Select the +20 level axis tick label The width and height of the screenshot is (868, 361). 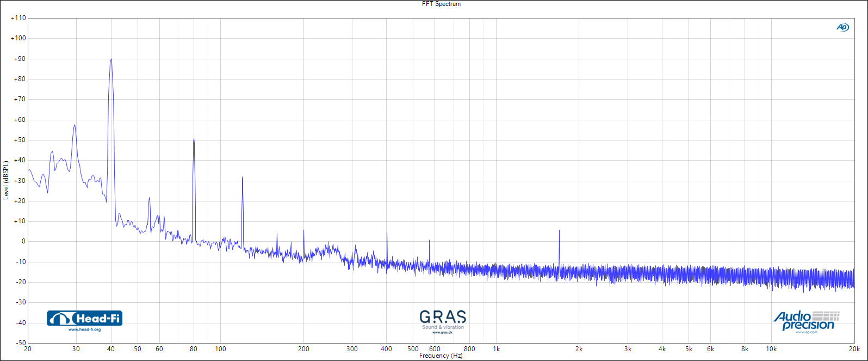click(x=20, y=201)
